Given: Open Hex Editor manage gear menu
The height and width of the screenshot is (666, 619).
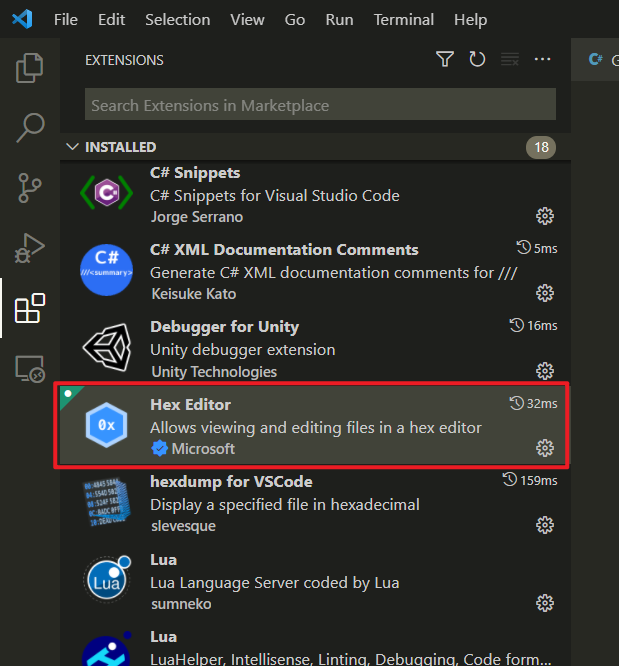Looking at the screenshot, I should (545, 448).
